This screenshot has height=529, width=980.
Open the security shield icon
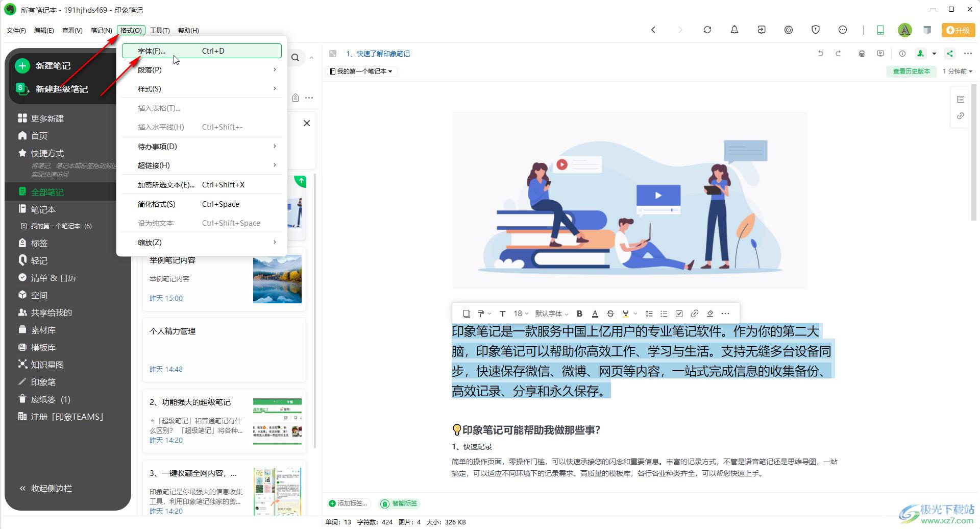point(816,30)
